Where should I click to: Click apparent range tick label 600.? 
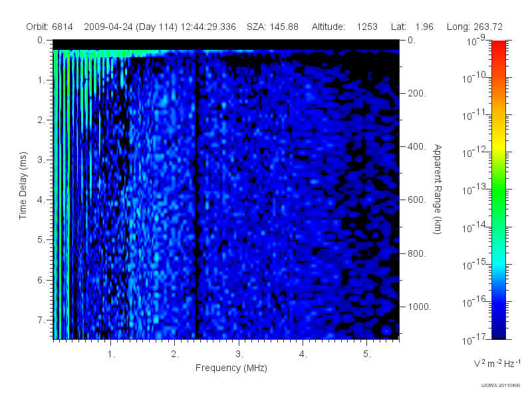[417, 200]
